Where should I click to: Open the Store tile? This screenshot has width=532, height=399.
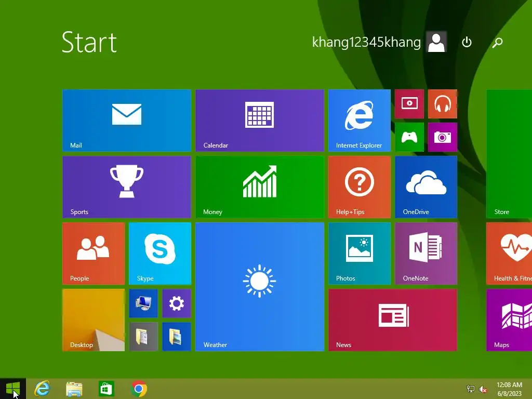(x=509, y=154)
